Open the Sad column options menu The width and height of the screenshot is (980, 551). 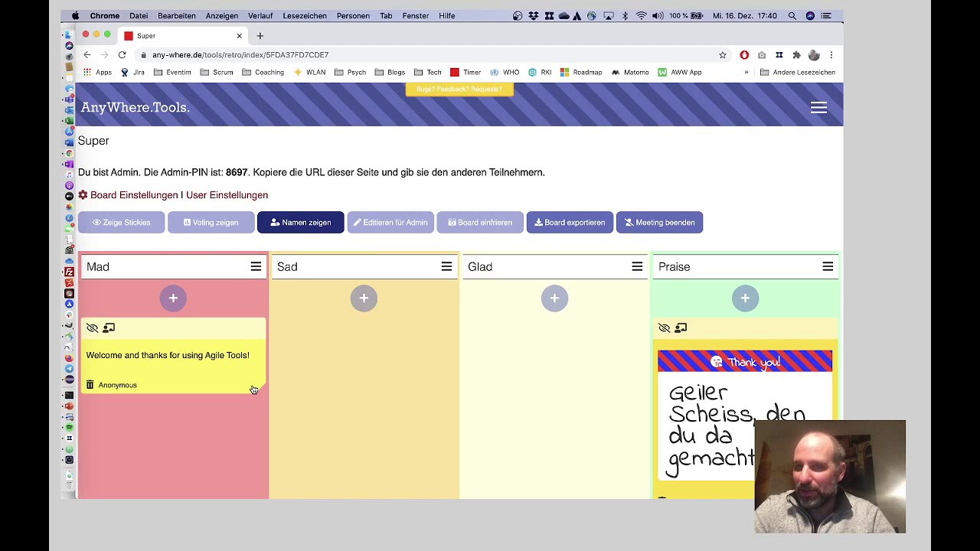point(446,267)
